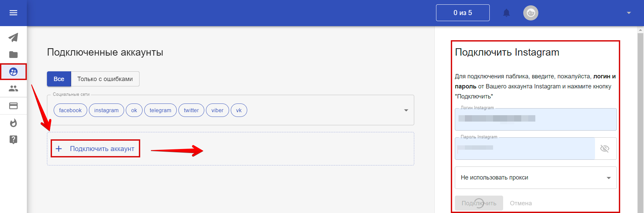Open the notifications bell
Viewport: 644px width, 213px height.
[x=506, y=13]
